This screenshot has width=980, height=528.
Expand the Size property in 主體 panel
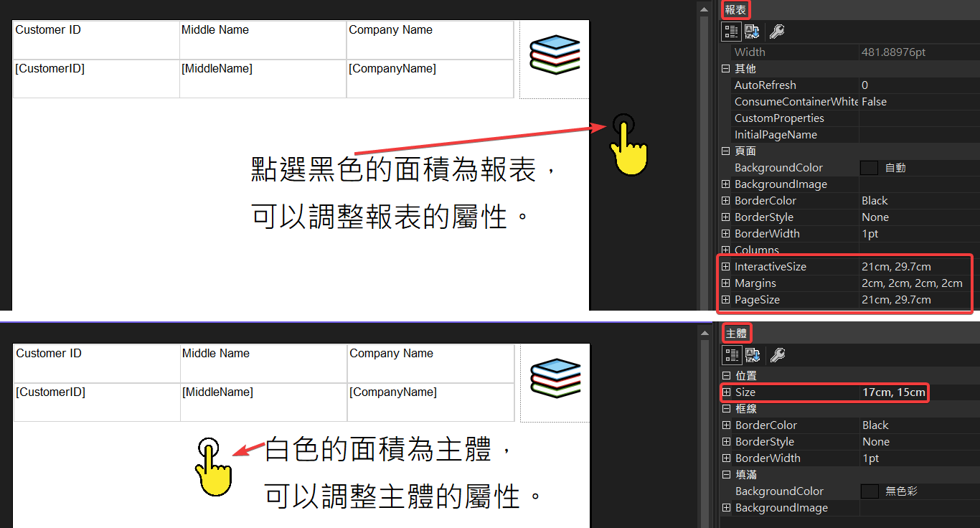click(x=726, y=392)
